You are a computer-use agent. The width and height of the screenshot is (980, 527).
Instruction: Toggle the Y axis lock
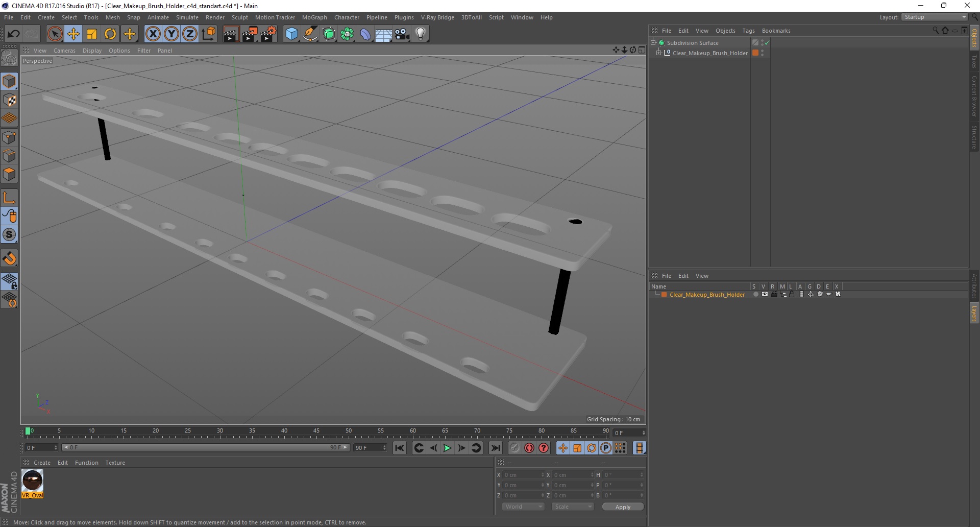171,34
